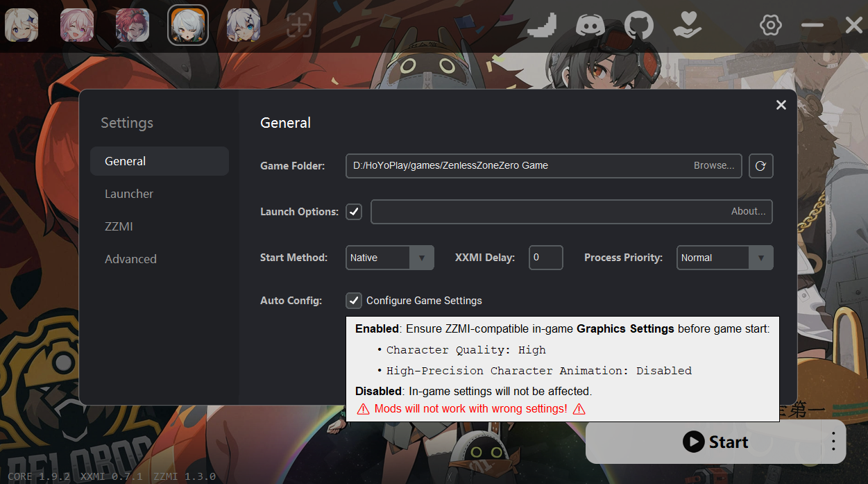Click the Configure Game Settings label
The height and width of the screenshot is (484, 868).
click(424, 301)
